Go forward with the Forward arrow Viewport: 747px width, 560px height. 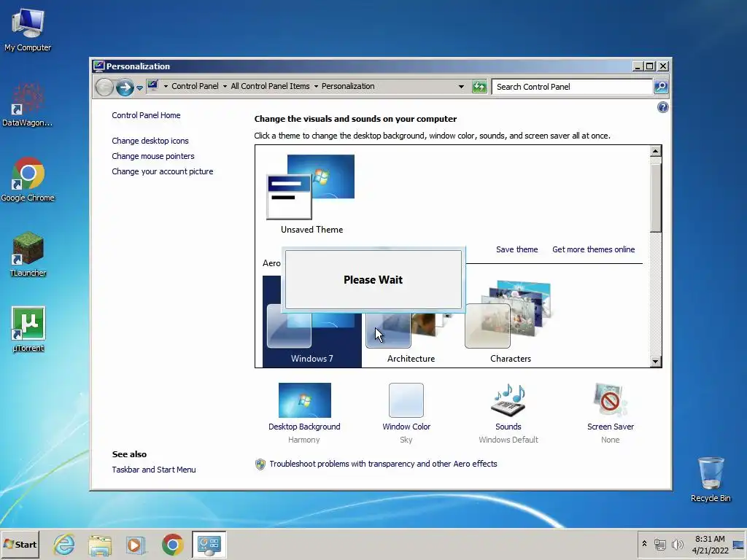[125, 87]
